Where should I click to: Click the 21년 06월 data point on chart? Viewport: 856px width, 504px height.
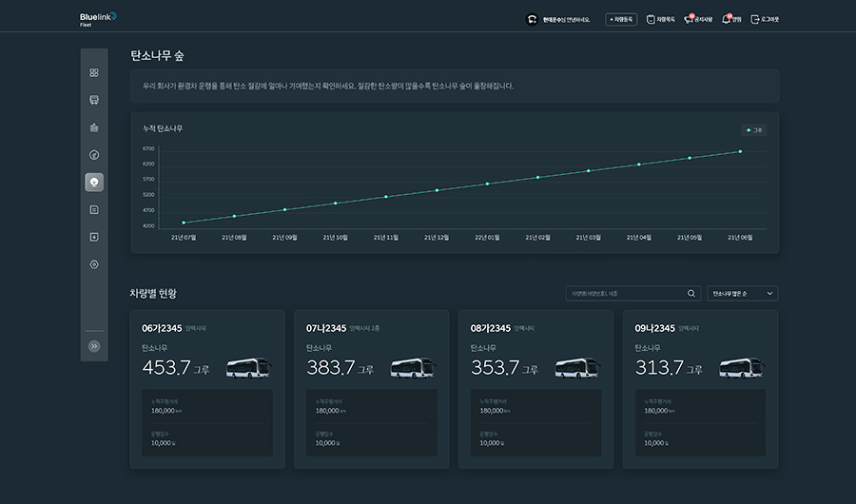tap(740, 151)
